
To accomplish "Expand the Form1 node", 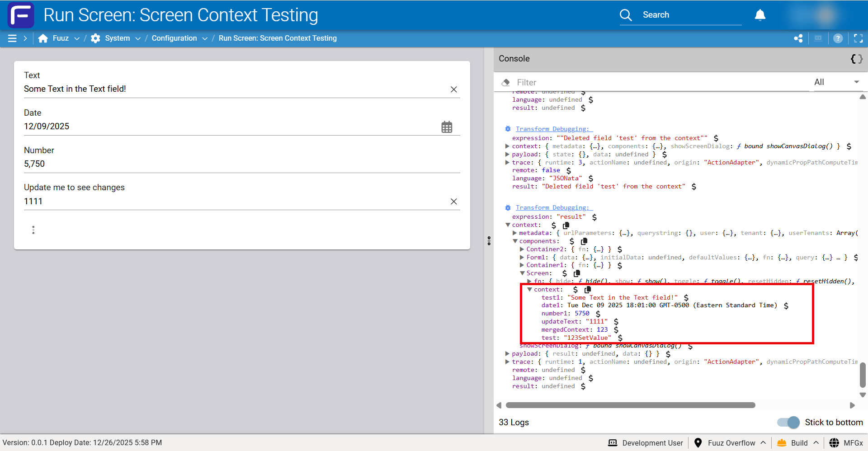I will pos(522,258).
